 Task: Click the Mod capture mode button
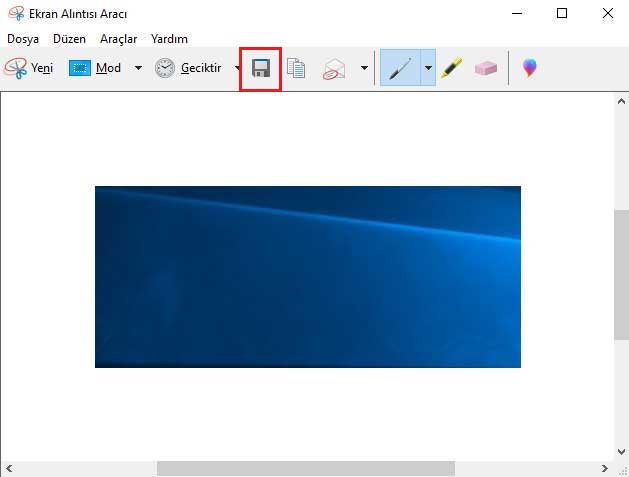pos(95,68)
